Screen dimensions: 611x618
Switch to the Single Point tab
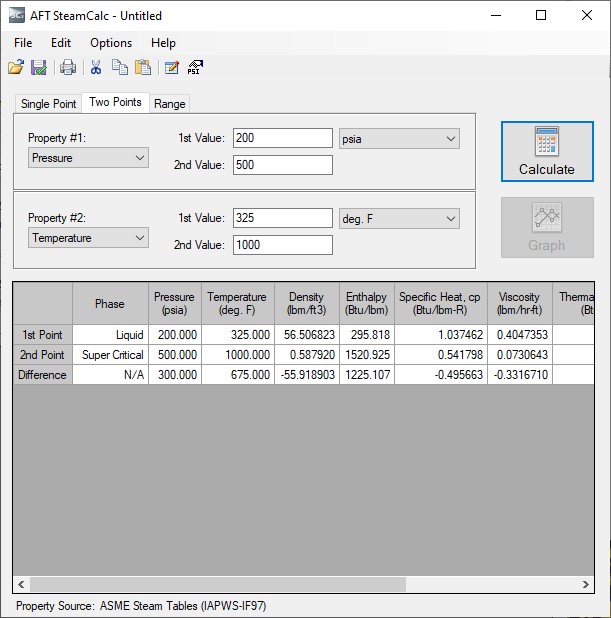[48, 104]
